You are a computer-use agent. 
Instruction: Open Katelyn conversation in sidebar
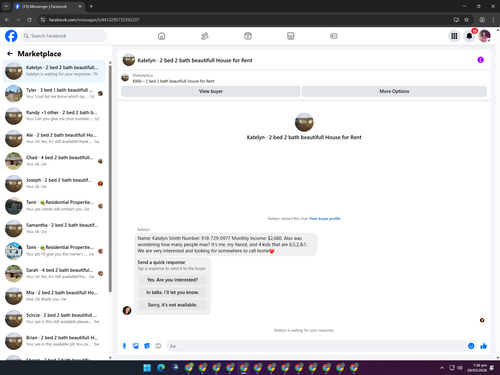[54, 71]
